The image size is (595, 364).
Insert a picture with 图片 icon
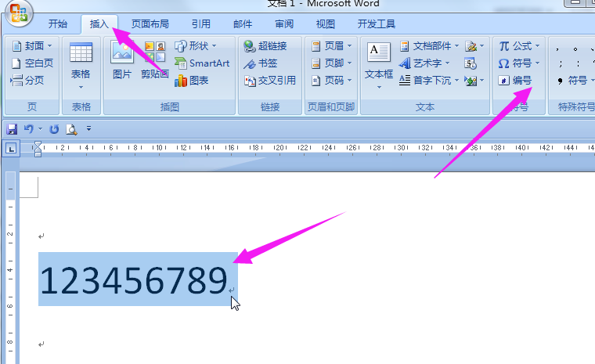[122, 52]
